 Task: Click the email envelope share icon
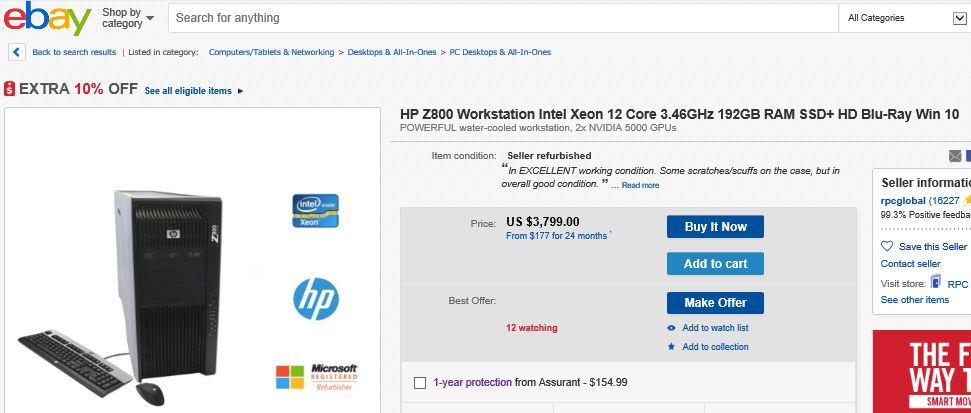pyautogui.click(x=955, y=156)
